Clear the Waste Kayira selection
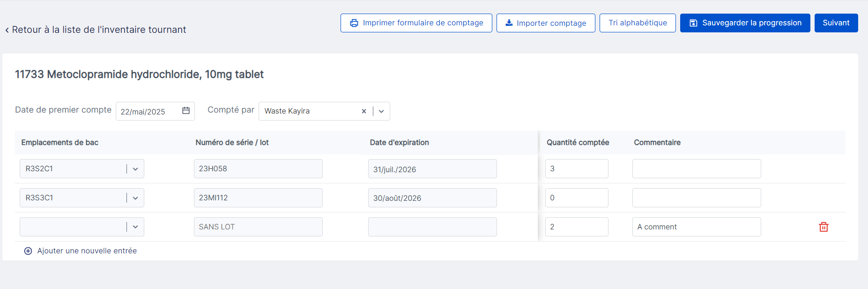 [x=364, y=111]
